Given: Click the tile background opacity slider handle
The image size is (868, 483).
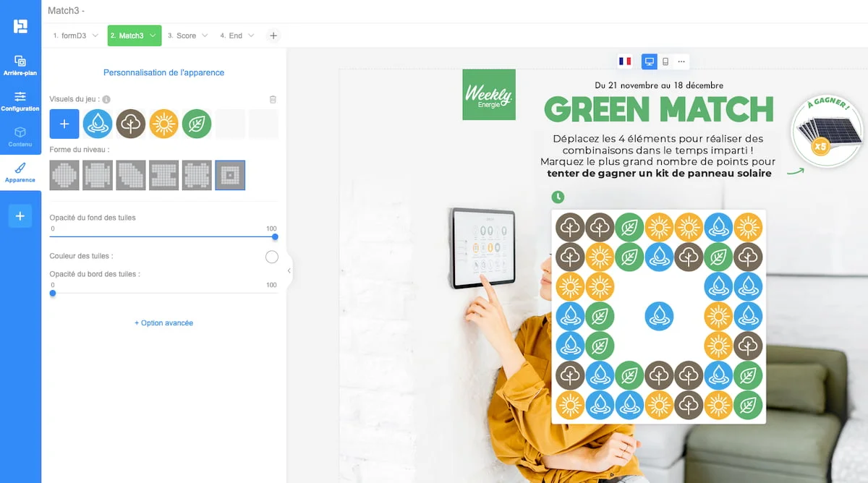Looking at the screenshot, I should tap(275, 236).
